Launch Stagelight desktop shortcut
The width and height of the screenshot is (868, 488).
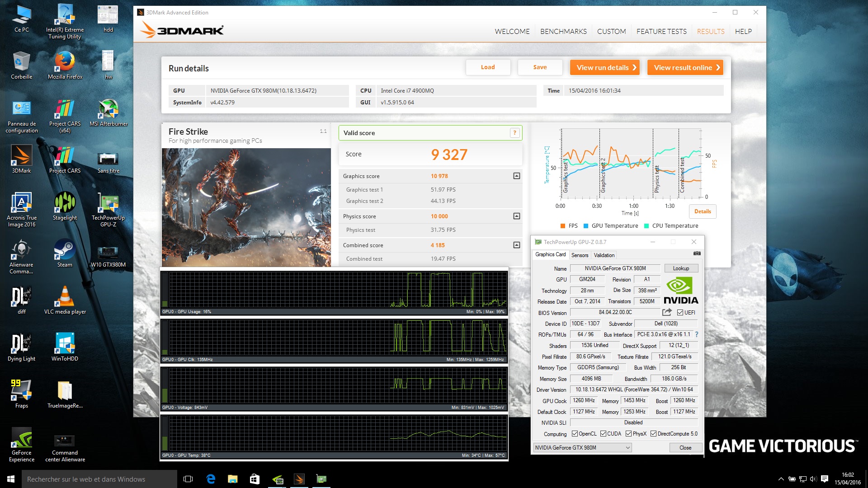pos(65,206)
